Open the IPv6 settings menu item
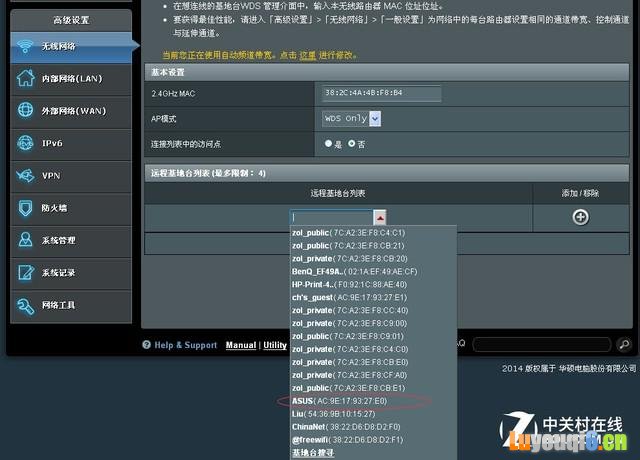Screen dimensions: 640x460 pyautogui.click(x=71, y=144)
